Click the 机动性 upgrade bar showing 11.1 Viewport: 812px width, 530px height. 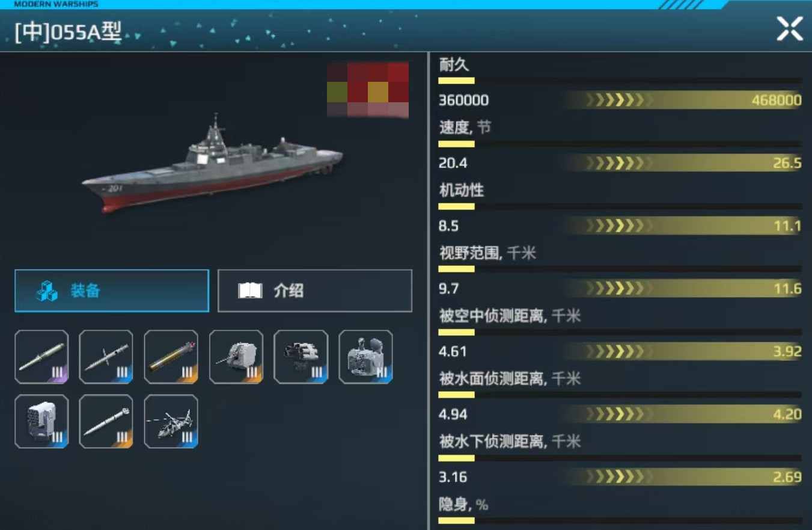[683, 226]
